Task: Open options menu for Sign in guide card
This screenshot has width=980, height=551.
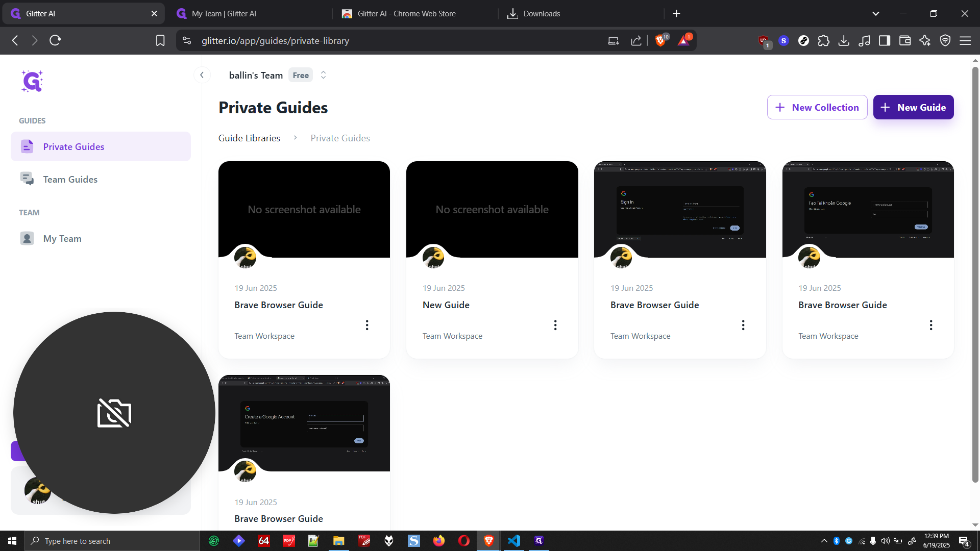Action: coord(743,325)
